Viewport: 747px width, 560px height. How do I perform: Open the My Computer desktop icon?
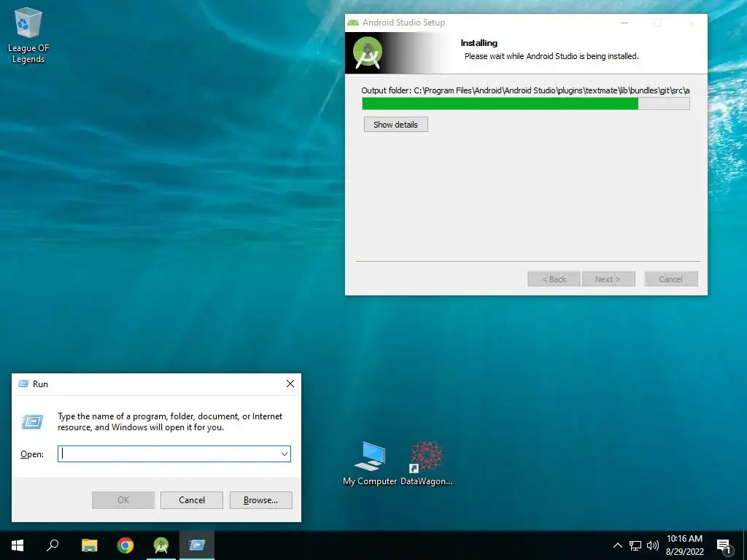tap(370, 463)
